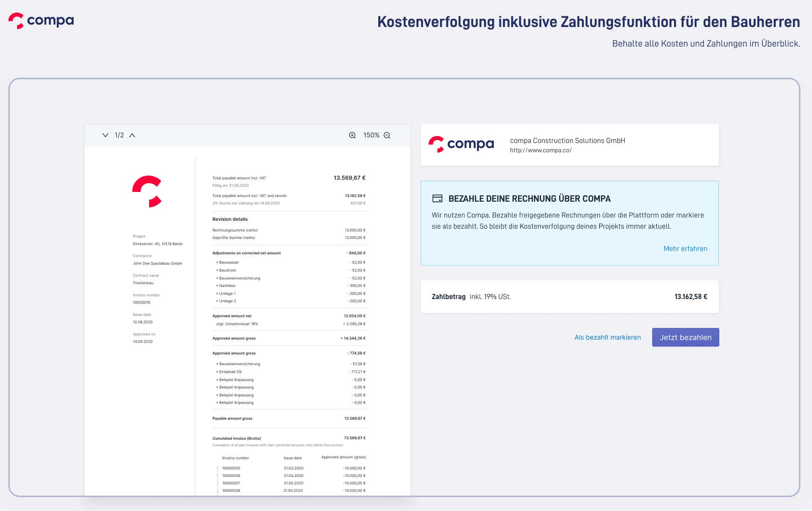The height and width of the screenshot is (511, 812).
Task: Open the Mehr erfahren link
Action: [685, 249]
